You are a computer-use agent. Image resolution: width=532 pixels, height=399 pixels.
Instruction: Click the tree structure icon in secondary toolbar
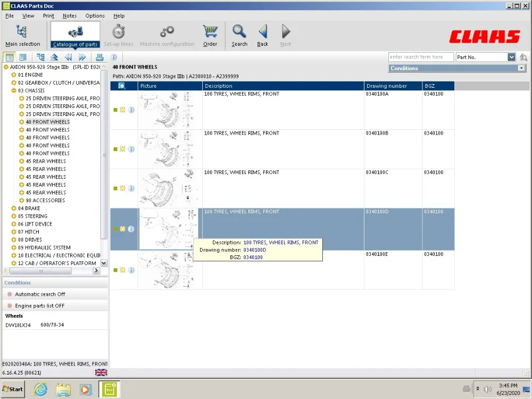(x=40, y=57)
